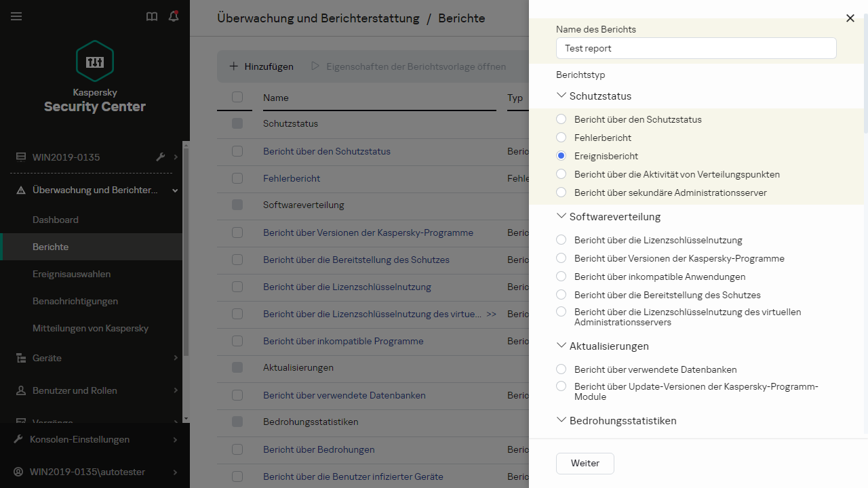The width and height of the screenshot is (868, 488).
Task: Open the Bericht über verwendete Datenbanken link
Action: 344,395
